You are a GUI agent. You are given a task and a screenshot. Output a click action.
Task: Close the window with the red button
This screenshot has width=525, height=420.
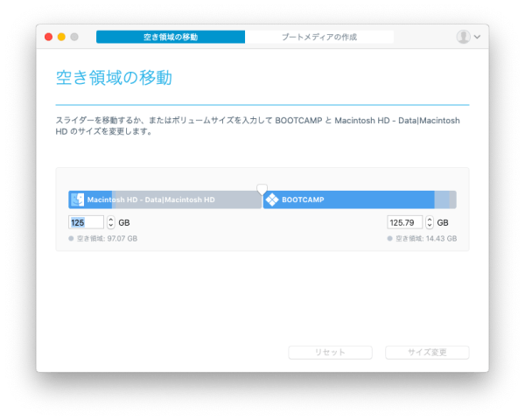click(x=48, y=37)
